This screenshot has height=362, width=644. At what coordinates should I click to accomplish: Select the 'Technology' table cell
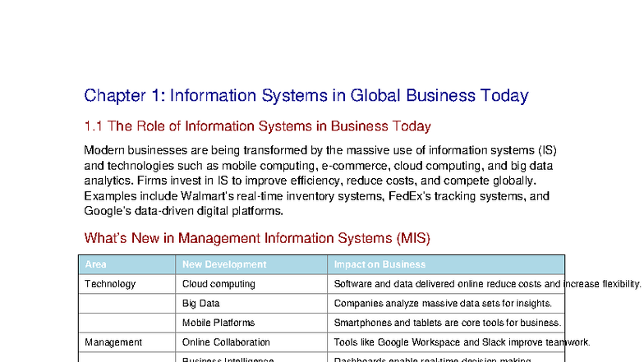click(126, 284)
